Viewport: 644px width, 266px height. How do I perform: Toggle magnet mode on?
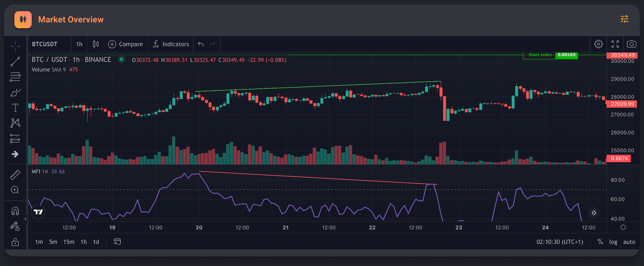tap(15, 211)
